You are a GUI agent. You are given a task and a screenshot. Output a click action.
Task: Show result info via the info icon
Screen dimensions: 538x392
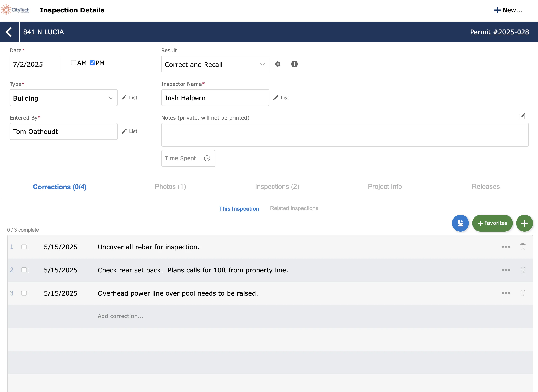tap(294, 64)
